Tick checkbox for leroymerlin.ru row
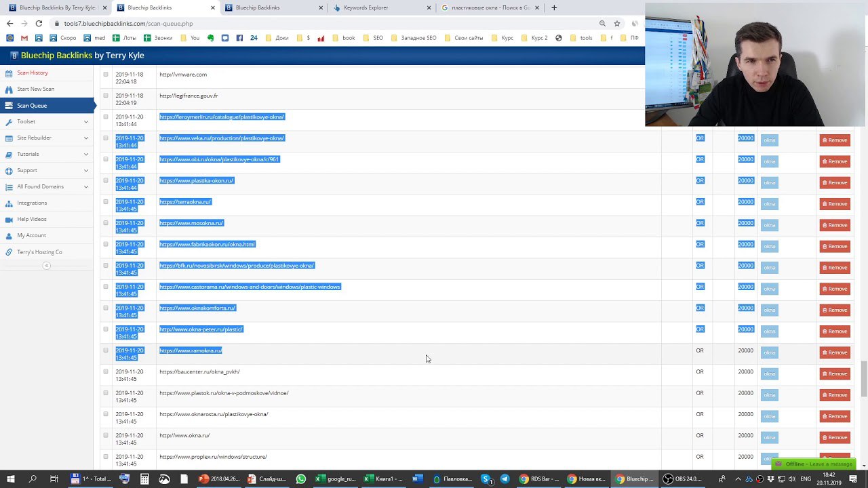Viewport: 868px width, 488px height. tap(106, 117)
